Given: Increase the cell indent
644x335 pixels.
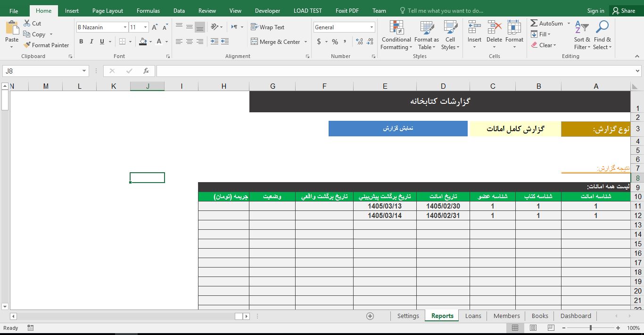Looking at the screenshot, I should pyautogui.click(x=225, y=42).
